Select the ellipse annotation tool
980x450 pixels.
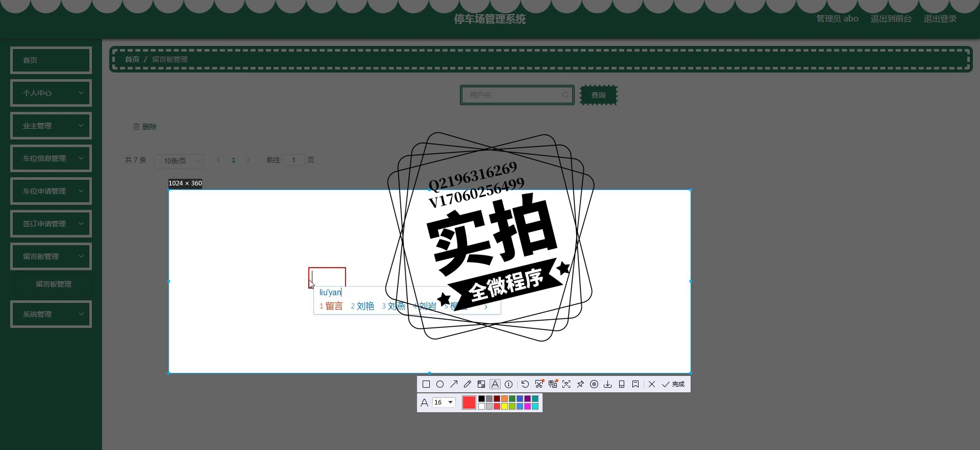point(440,384)
